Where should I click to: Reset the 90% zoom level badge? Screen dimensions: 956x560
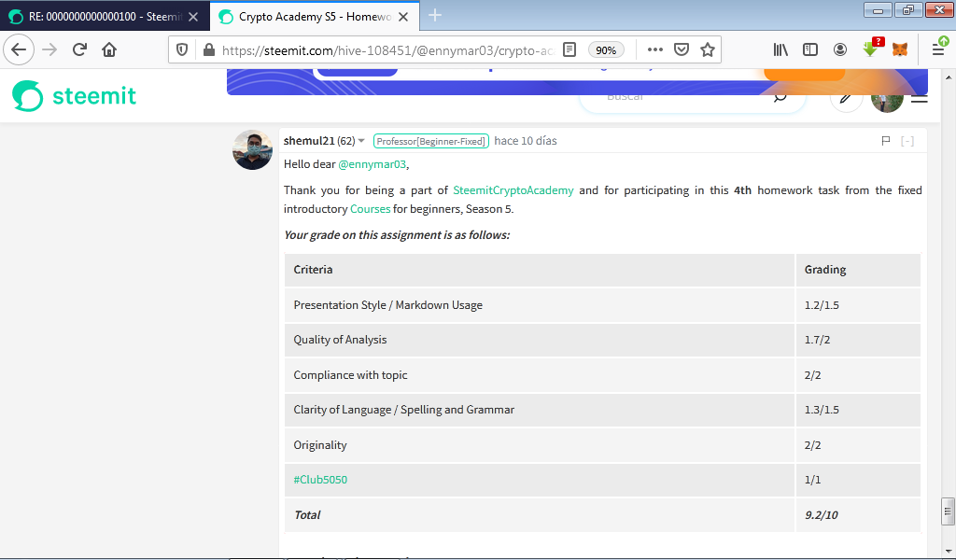606,50
